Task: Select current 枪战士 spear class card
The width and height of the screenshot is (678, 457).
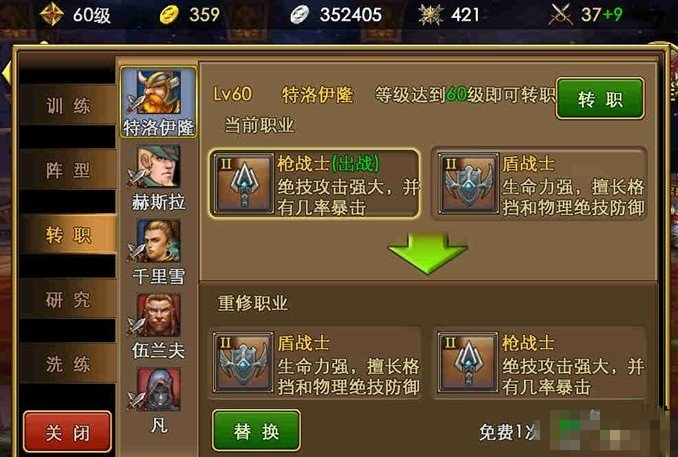Action: coord(314,184)
